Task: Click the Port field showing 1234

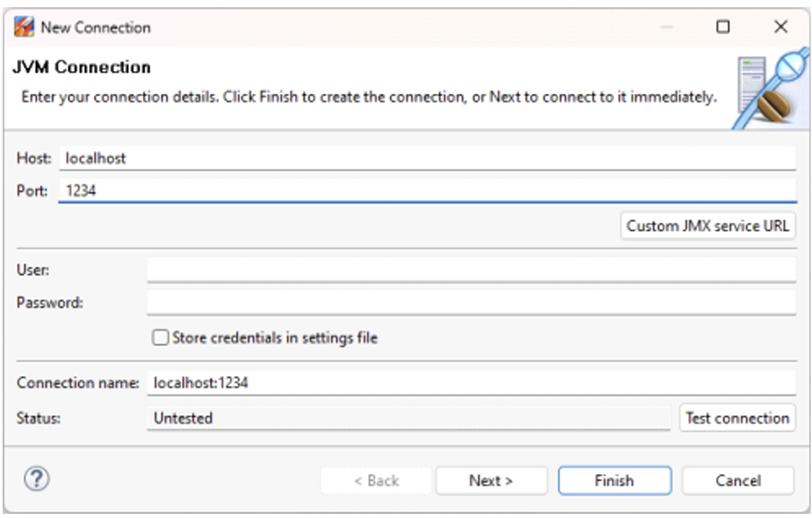Action: (427, 191)
